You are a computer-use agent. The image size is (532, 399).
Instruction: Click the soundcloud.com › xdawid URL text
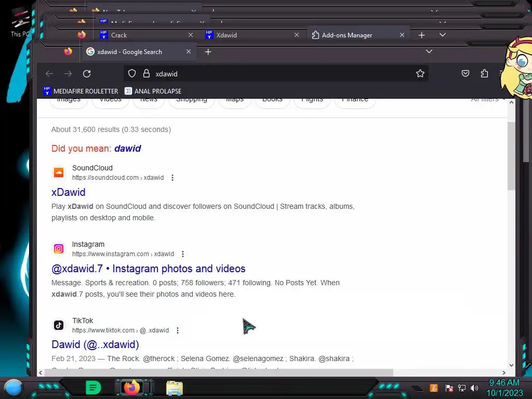[x=118, y=178]
